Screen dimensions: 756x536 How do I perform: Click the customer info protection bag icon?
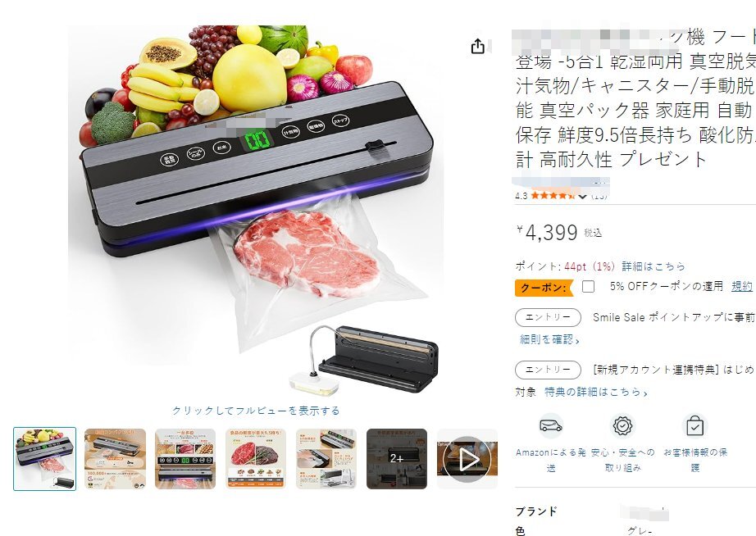(x=695, y=426)
